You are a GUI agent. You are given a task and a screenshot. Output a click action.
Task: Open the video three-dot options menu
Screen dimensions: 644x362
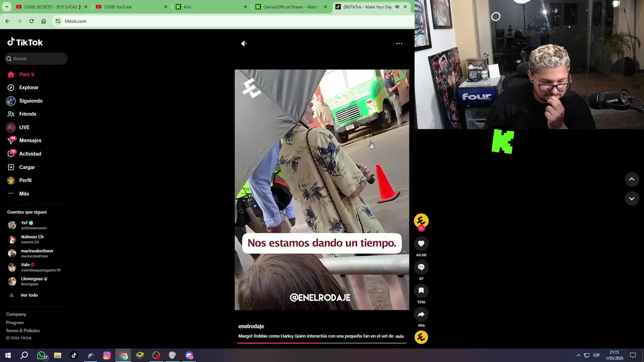(x=399, y=44)
